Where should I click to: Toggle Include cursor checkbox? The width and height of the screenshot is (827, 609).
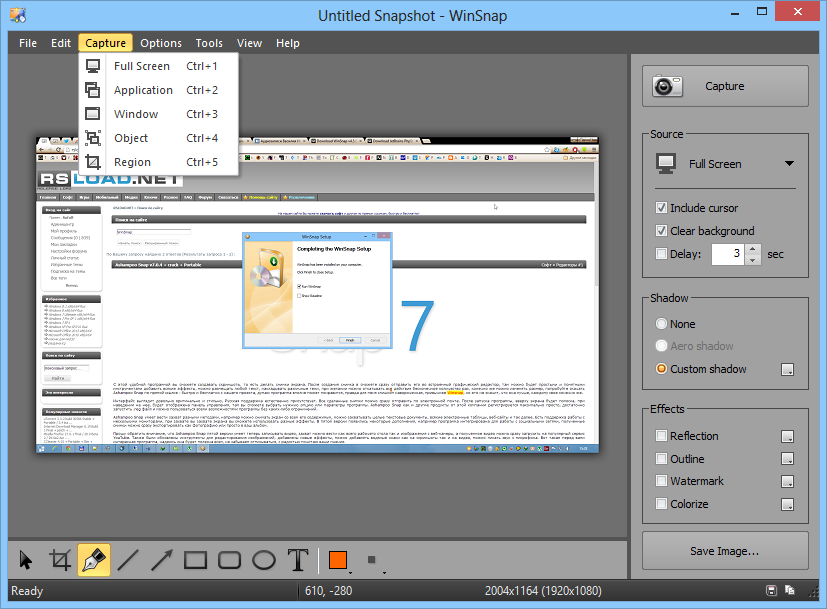click(x=661, y=208)
